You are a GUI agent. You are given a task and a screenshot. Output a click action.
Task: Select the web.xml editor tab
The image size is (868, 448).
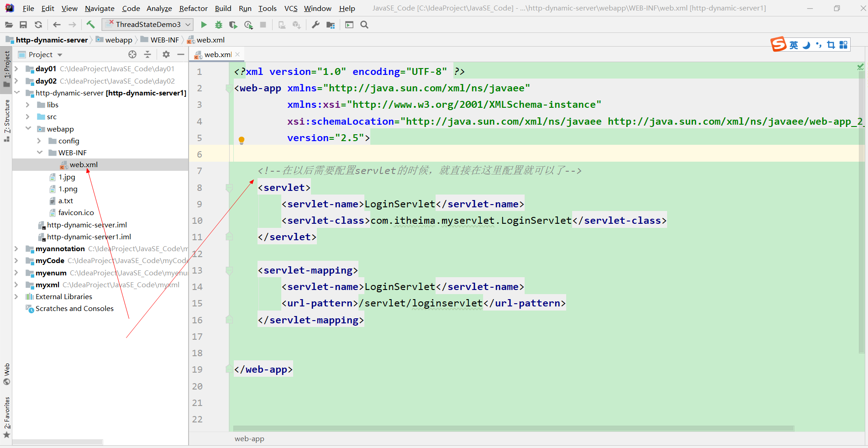click(217, 54)
